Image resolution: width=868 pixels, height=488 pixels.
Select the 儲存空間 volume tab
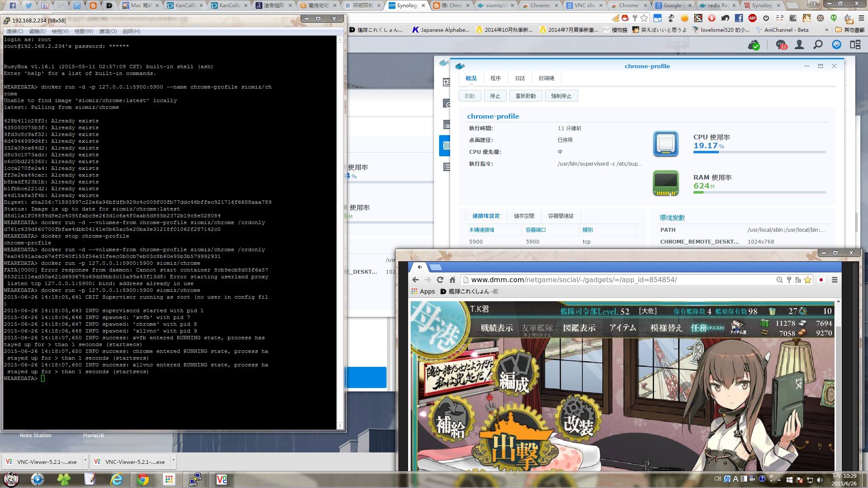point(524,216)
